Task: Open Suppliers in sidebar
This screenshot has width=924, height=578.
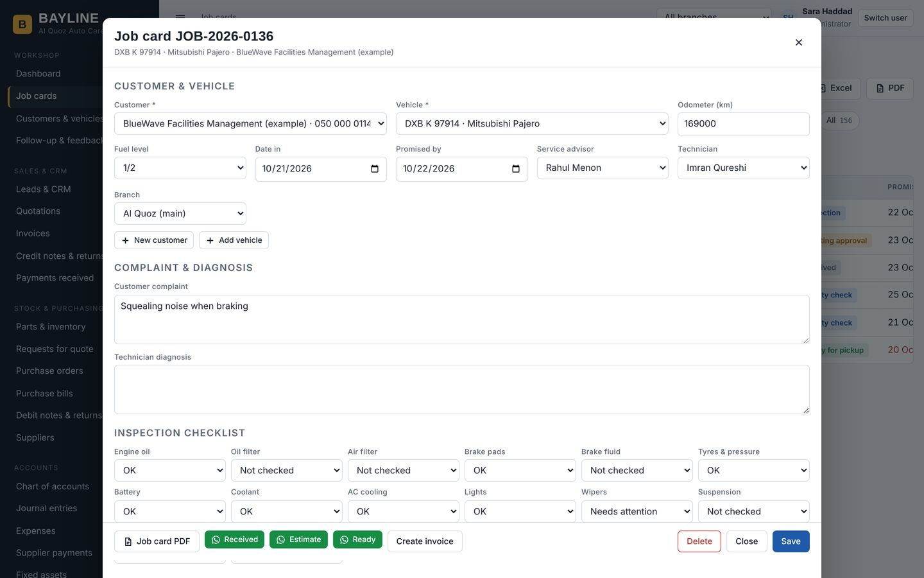Action: pos(35,438)
